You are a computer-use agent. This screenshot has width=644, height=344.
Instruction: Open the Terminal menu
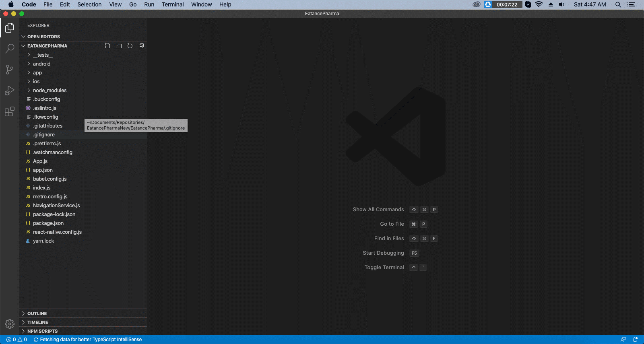173,4
